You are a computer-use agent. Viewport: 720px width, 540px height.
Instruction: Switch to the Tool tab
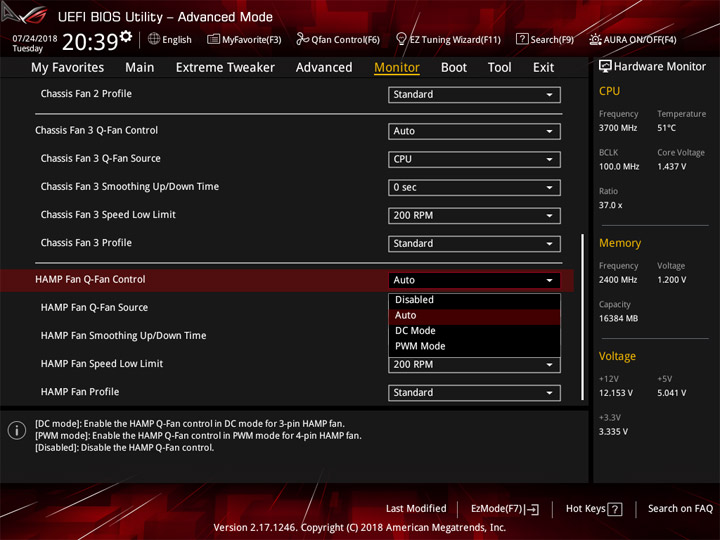pyautogui.click(x=499, y=68)
